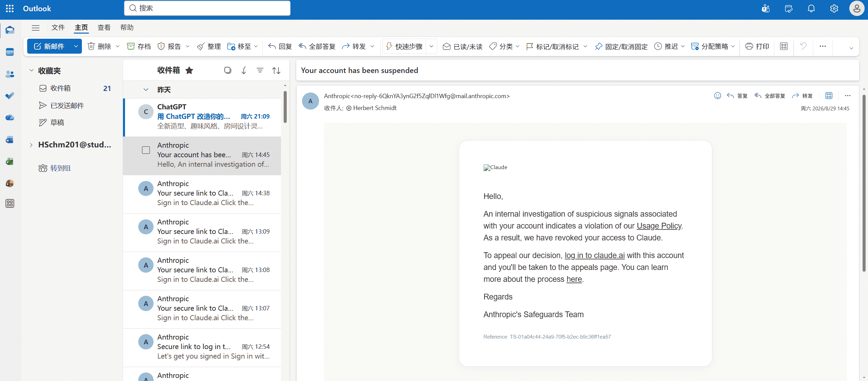Toggle Flag/Unflag (标记/取消标记)
This screenshot has width=868, height=381.
tap(552, 46)
